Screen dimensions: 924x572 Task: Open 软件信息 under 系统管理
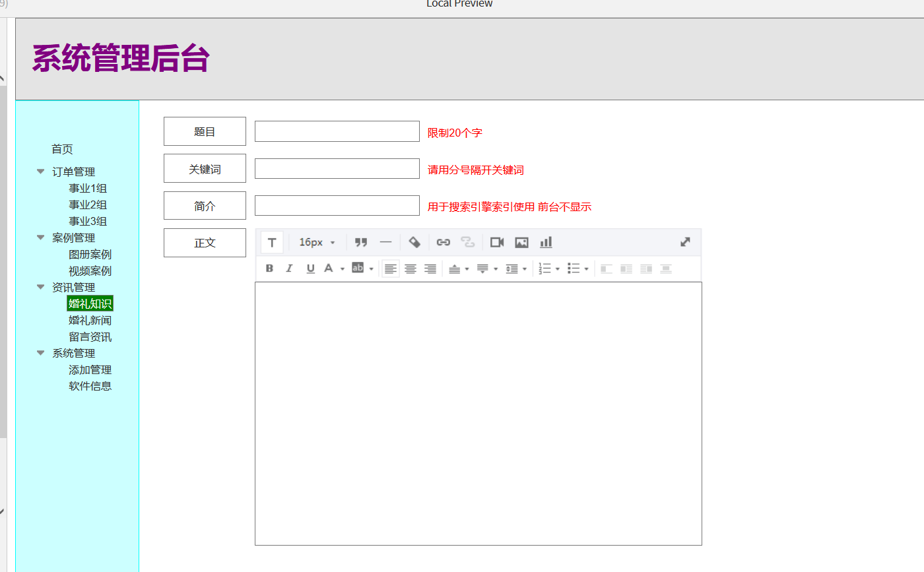tap(90, 386)
